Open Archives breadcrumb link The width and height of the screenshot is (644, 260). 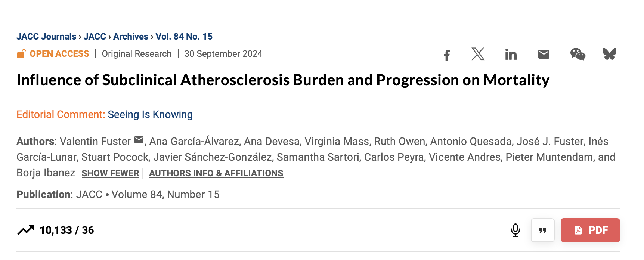131,37
